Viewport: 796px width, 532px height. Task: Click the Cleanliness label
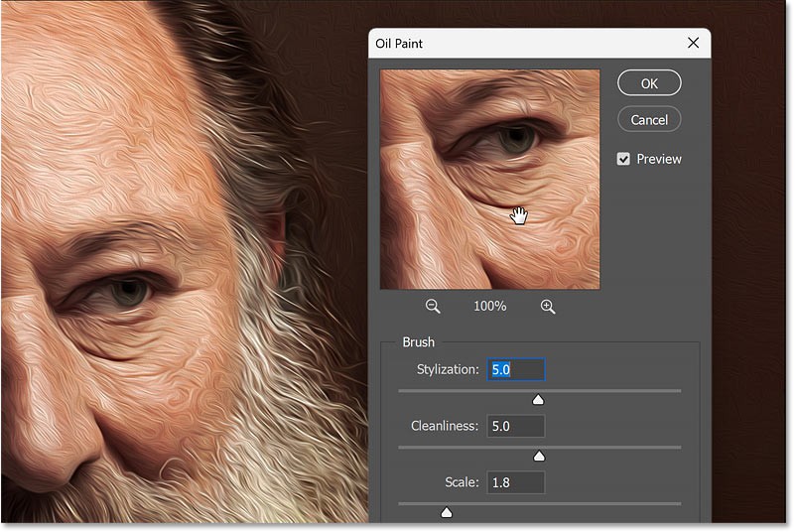click(445, 426)
